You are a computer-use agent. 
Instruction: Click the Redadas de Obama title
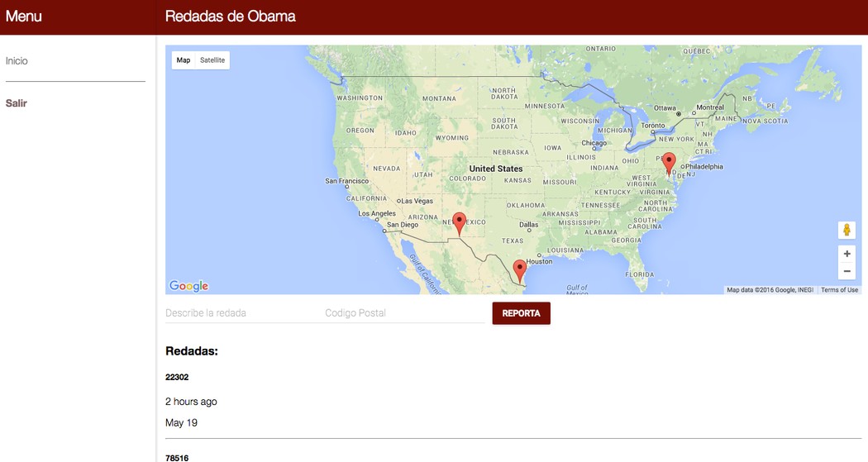(x=231, y=16)
